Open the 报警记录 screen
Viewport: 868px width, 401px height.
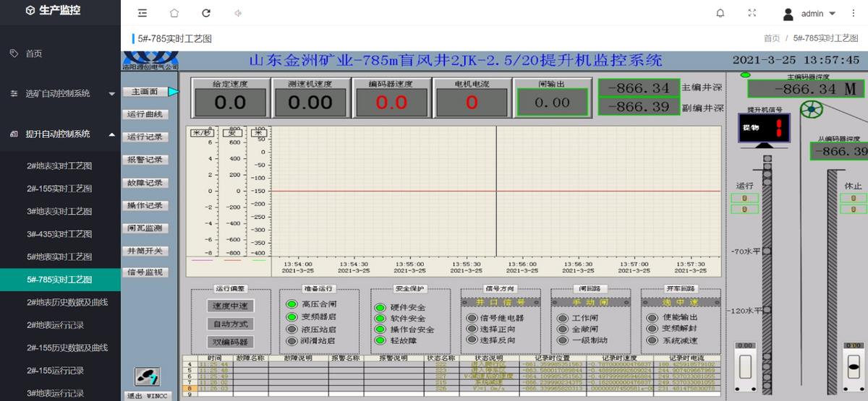[x=145, y=160]
